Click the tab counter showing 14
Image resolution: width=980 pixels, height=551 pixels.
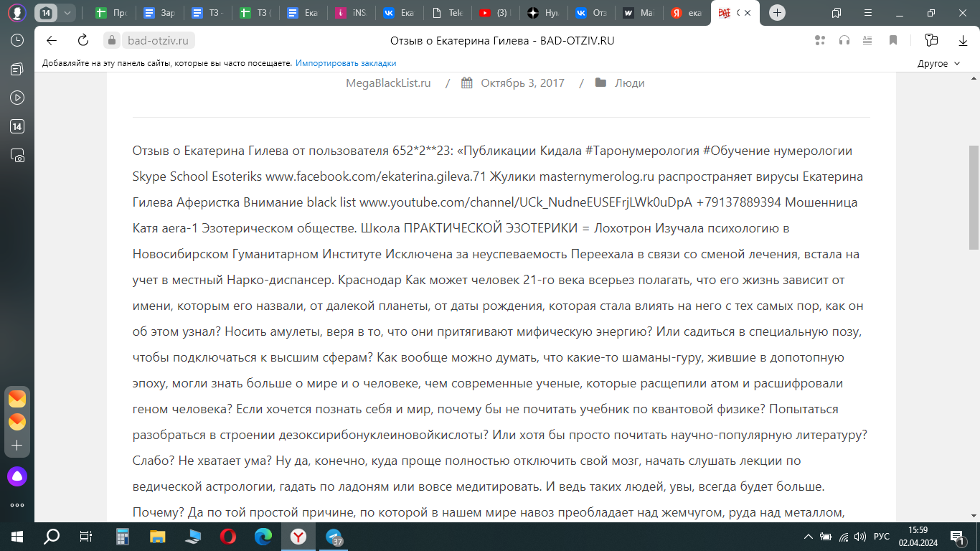46,13
